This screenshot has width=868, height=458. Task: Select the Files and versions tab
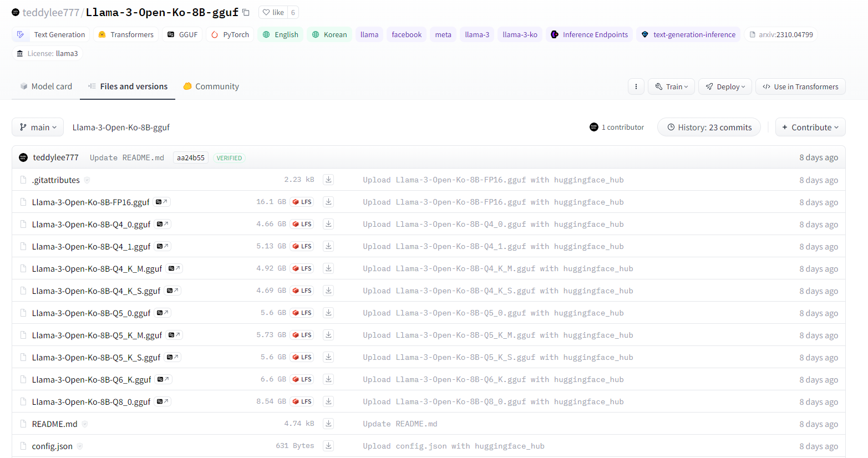(128, 86)
